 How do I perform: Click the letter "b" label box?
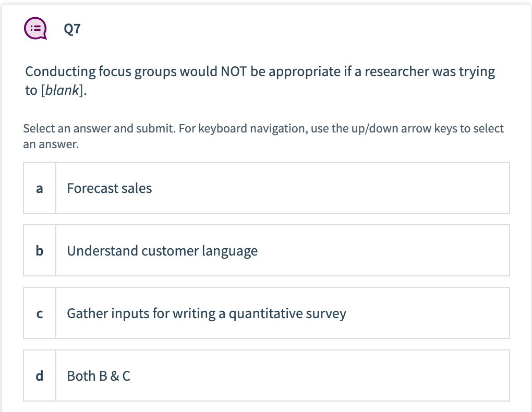tap(39, 251)
